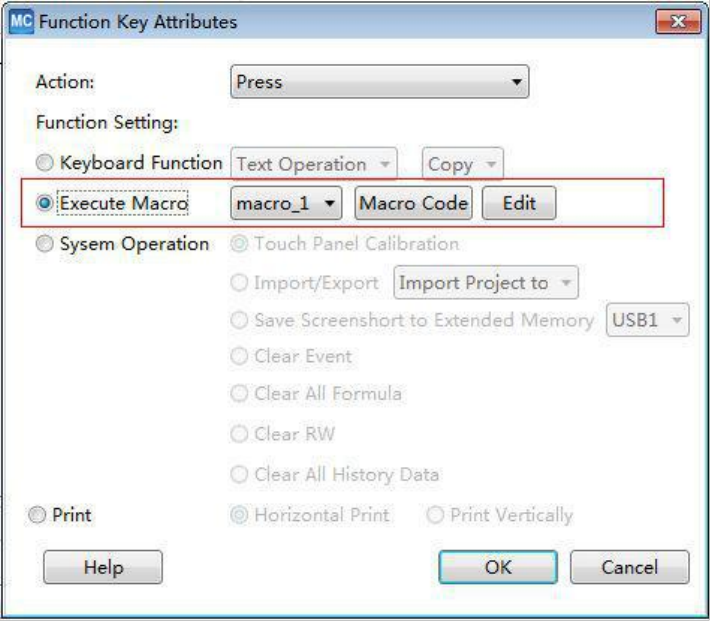Viewport: 711px width, 622px height.
Task: Open Help for this dialog
Action: 103,567
